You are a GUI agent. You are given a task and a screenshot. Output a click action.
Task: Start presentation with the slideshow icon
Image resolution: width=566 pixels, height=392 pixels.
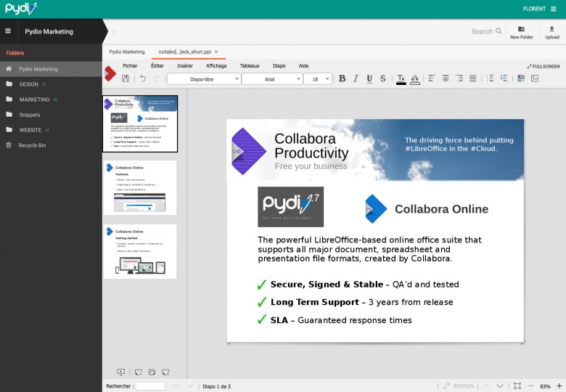tap(121, 372)
